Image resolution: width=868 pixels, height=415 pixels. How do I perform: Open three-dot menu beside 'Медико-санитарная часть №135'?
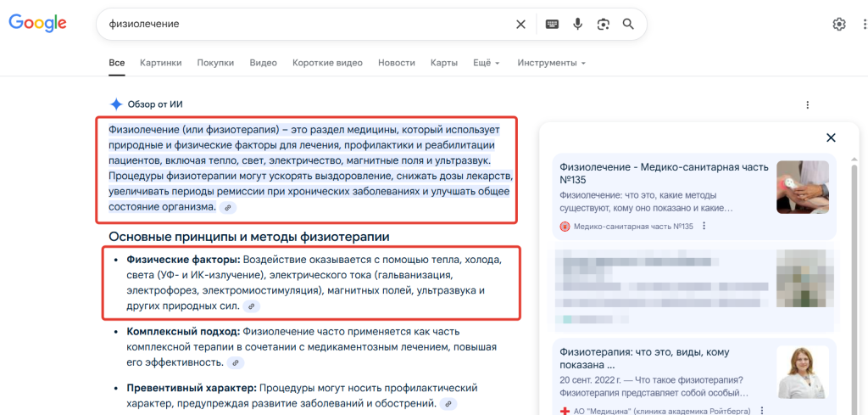pos(704,226)
